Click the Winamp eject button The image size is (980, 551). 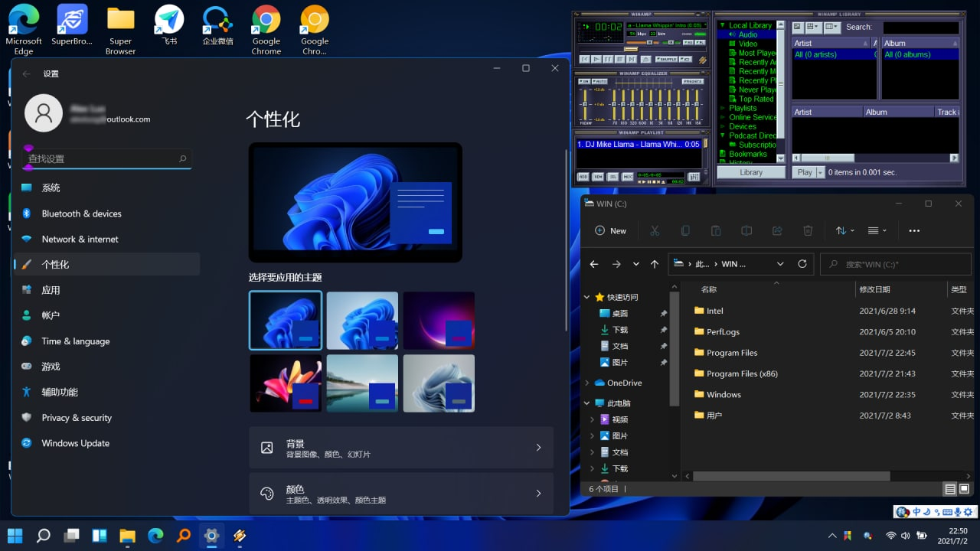point(645,59)
